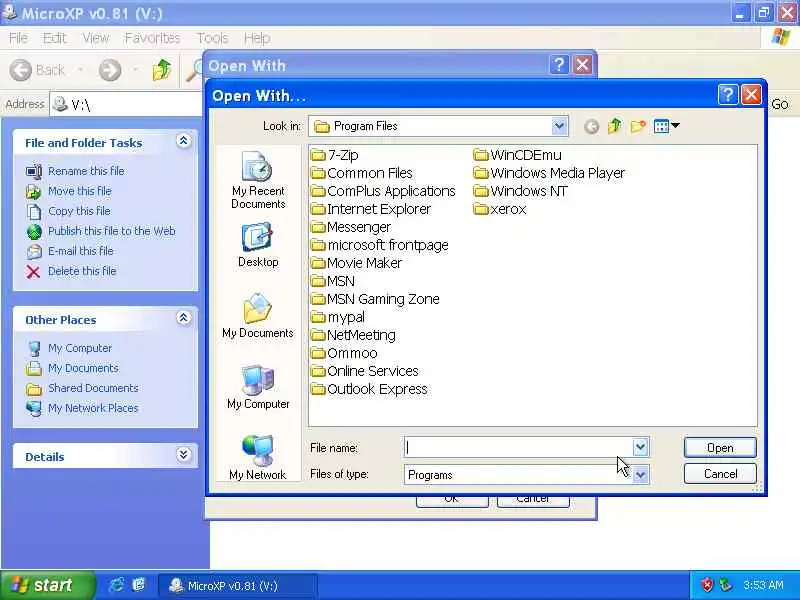Viewport: 800px width, 600px height.
Task: Click the Explorer Back button
Action: [x=38, y=70]
